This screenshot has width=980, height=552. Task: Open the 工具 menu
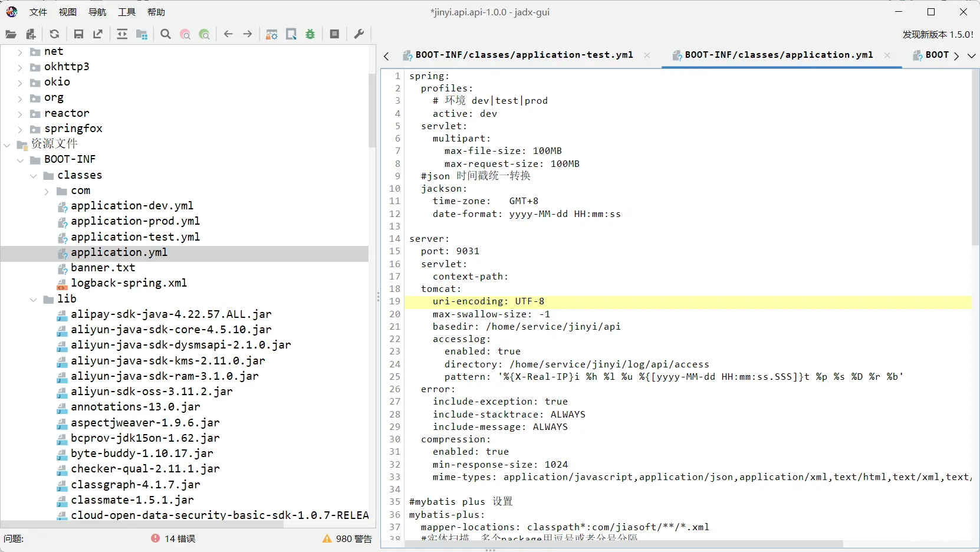pos(127,12)
